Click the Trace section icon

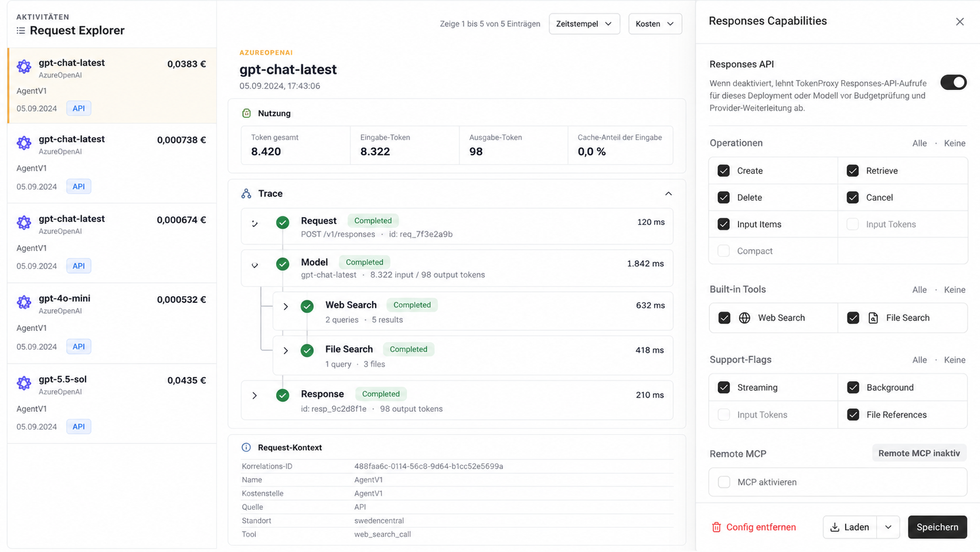coord(246,194)
